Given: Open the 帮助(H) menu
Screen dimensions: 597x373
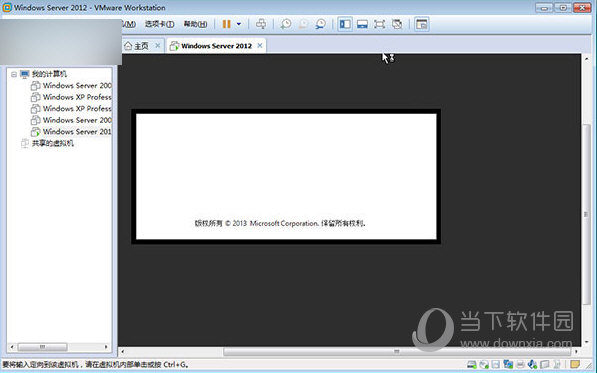Looking at the screenshot, I should pos(195,24).
